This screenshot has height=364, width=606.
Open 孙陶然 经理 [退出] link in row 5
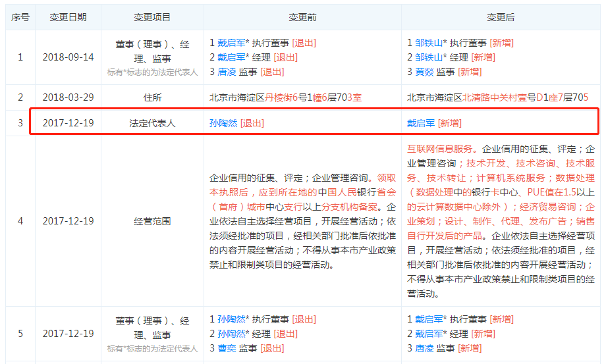click(x=231, y=334)
